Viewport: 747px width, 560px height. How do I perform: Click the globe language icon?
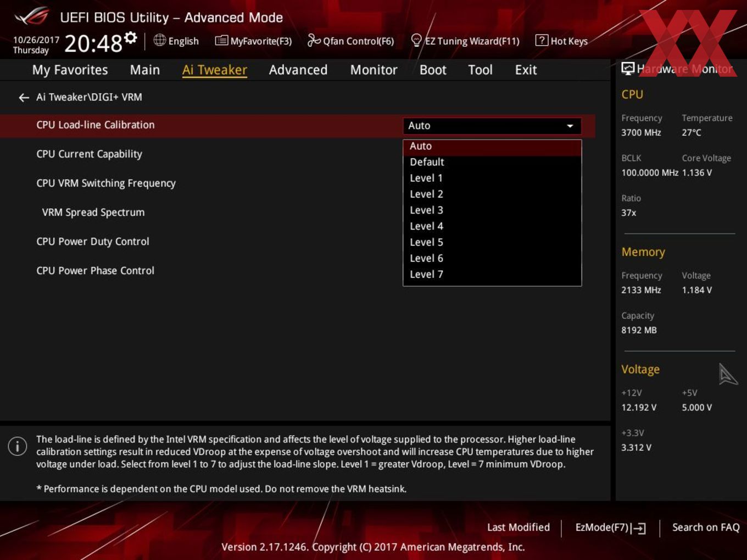(x=159, y=40)
